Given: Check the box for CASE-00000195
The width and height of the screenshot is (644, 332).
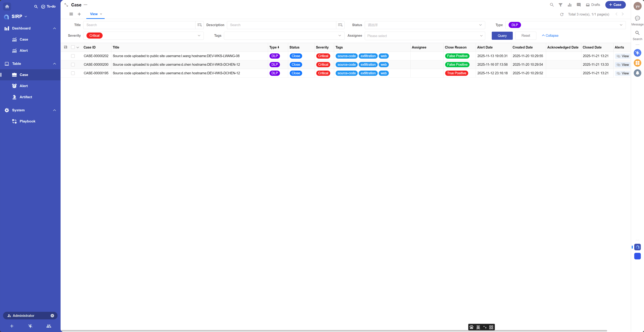Looking at the screenshot, I should [x=73, y=73].
